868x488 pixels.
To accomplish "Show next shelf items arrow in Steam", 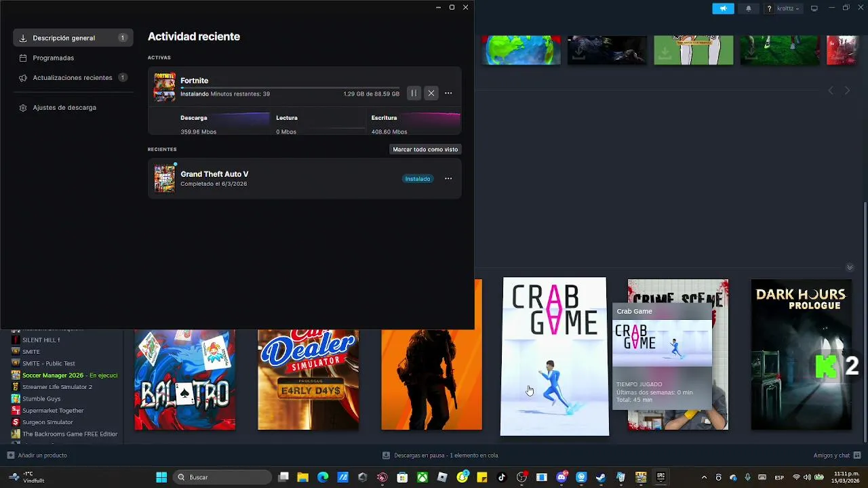I will (x=847, y=90).
